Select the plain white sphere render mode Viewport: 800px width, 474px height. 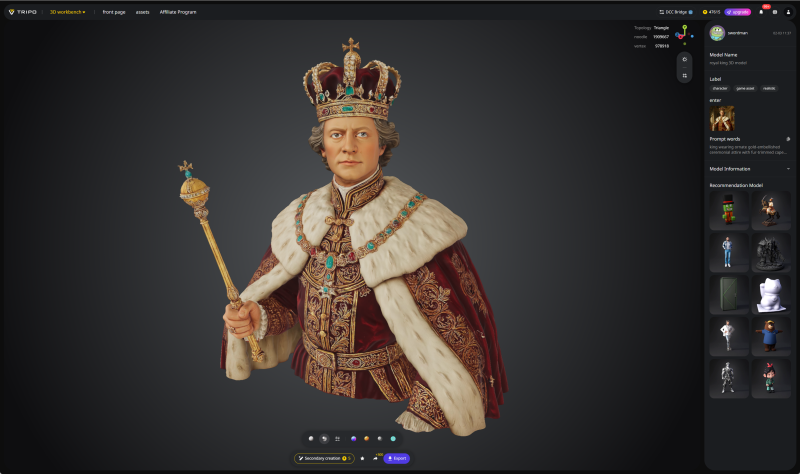[x=311, y=438]
